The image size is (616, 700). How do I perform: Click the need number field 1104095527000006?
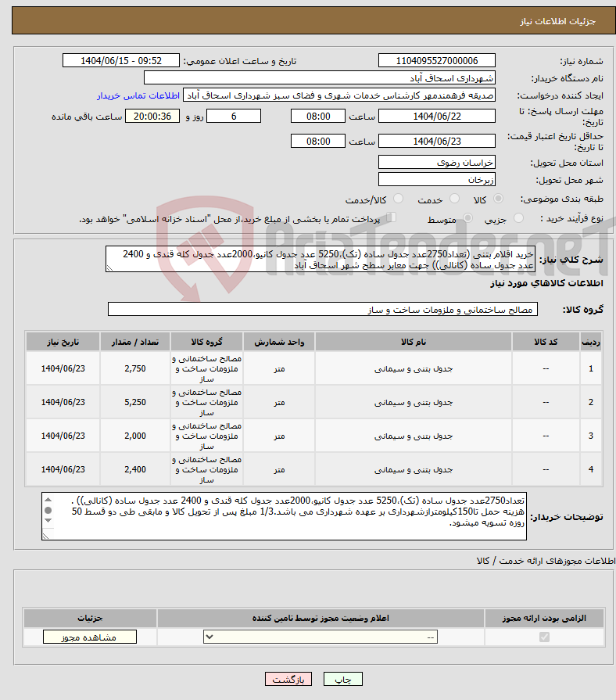437,61
